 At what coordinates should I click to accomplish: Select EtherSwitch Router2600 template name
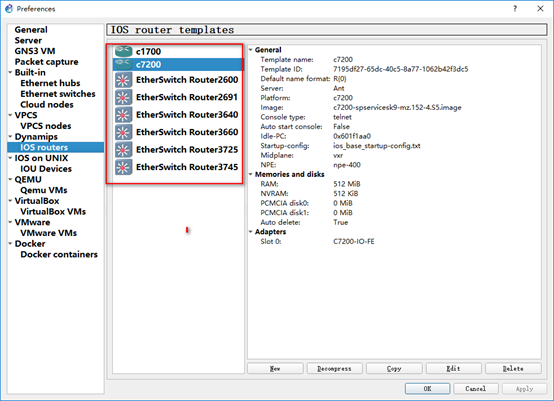(x=187, y=80)
